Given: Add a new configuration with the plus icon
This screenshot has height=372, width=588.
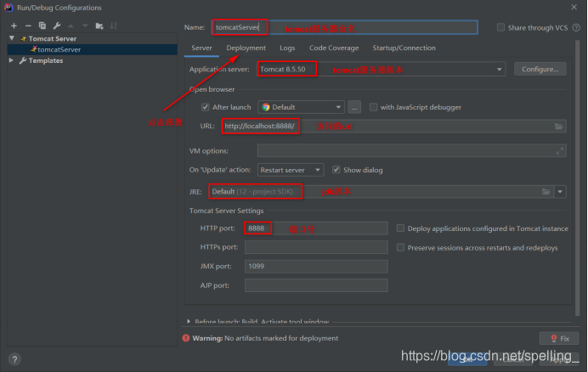Looking at the screenshot, I should coord(14,25).
